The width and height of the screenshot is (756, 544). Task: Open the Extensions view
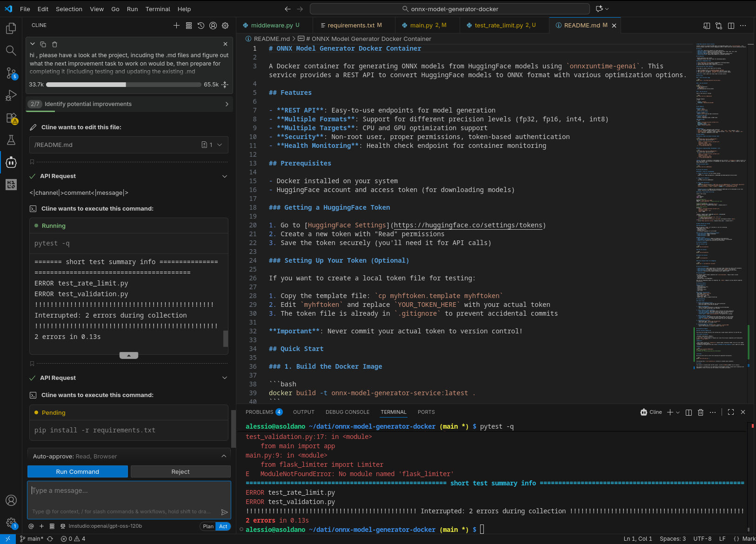tap(11, 118)
